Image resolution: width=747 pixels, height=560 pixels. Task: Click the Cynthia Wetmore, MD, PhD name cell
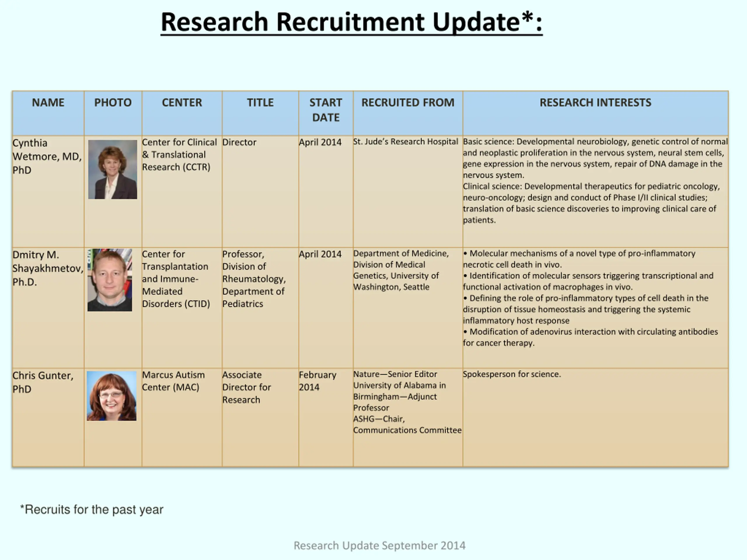pos(47,156)
